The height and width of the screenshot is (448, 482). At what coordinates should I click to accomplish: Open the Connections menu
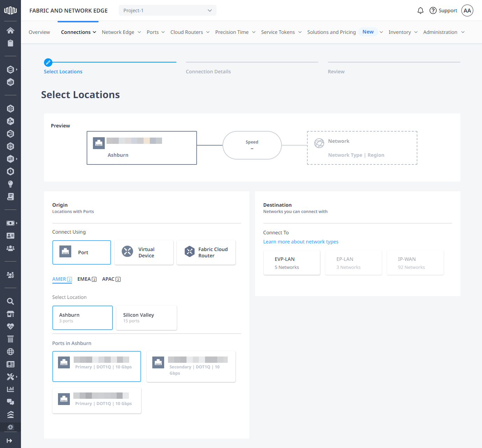point(78,32)
